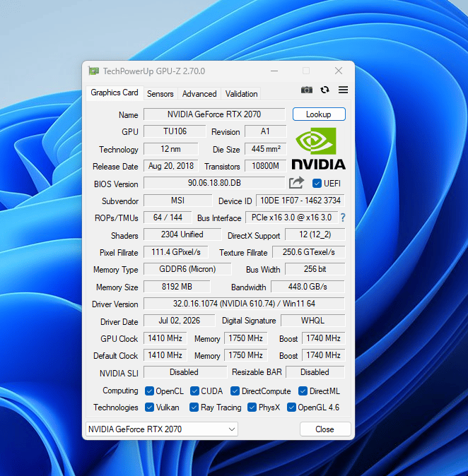Click the Name field NVIDIA GeForce RTX 2070
The width and height of the screenshot is (468, 476).
(x=214, y=114)
